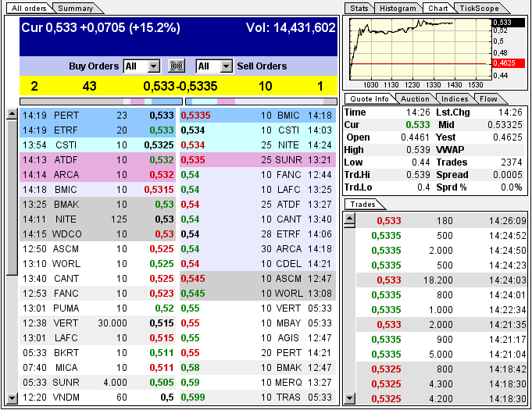This screenshot has height=410, width=532.
Task: Switch to the All orders tab
Action: click(x=29, y=9)
